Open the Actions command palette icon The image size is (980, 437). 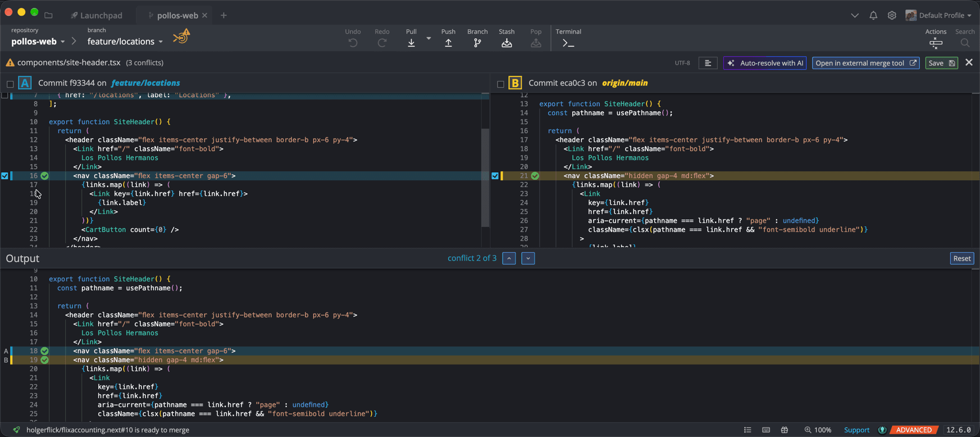(x=936, y=43)
